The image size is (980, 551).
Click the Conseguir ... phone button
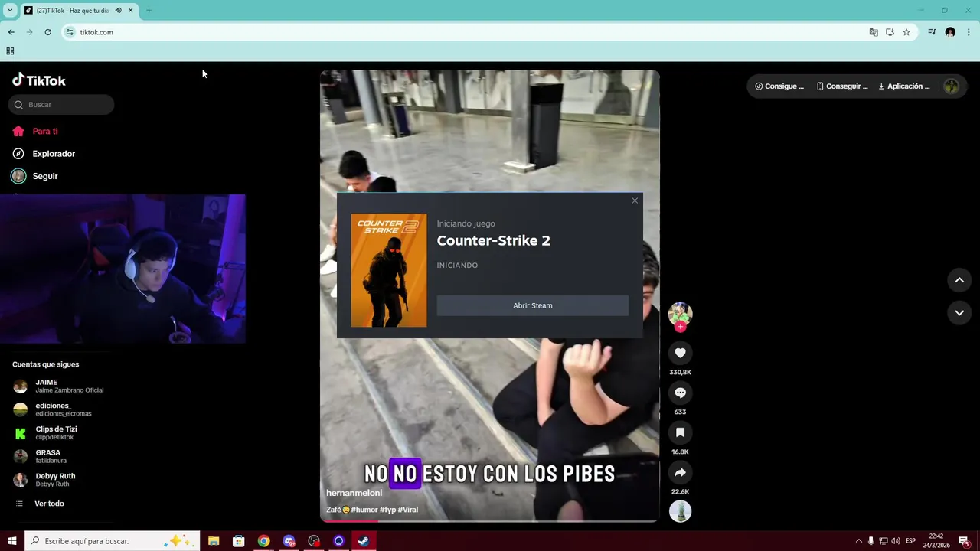(842, 86)
